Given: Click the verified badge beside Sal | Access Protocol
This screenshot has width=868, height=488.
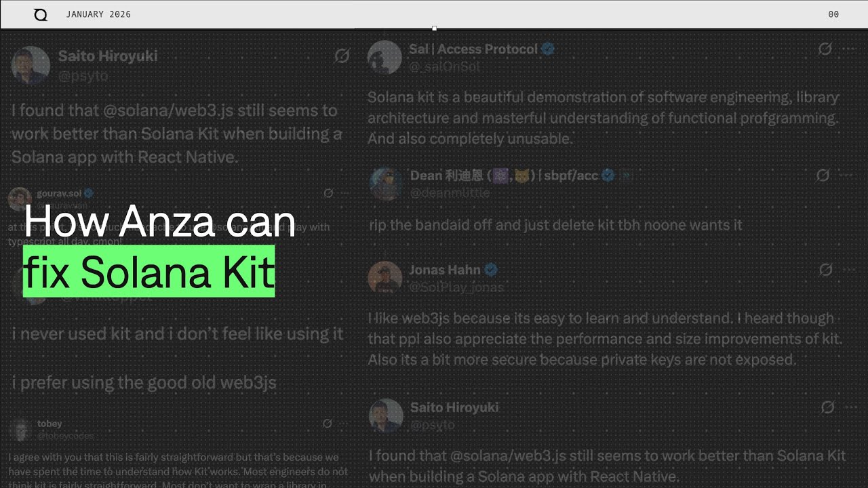Looking at the screenshot, I should pos(548,49).
